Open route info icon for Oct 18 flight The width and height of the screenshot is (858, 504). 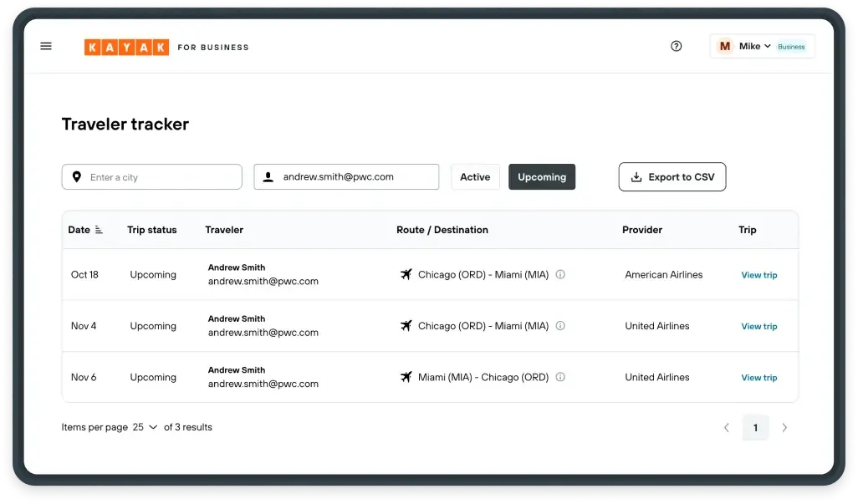[560, 274]
